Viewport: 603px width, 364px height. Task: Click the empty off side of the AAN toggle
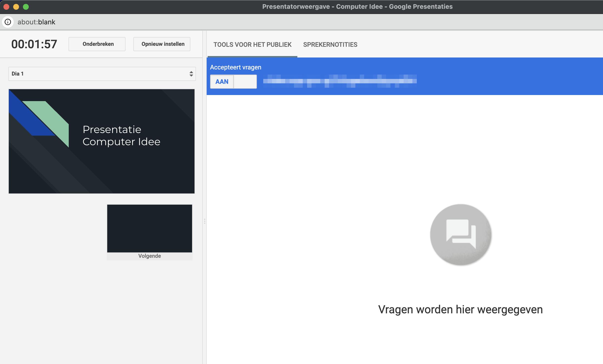click(245, 81)
